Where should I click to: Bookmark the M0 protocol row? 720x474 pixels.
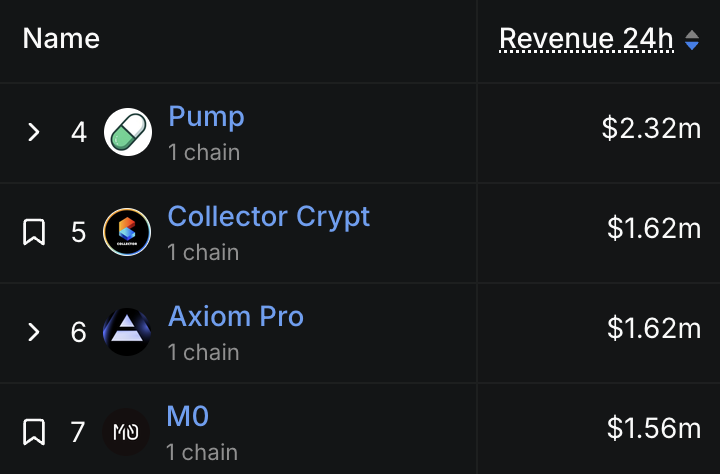pos(34,432)
